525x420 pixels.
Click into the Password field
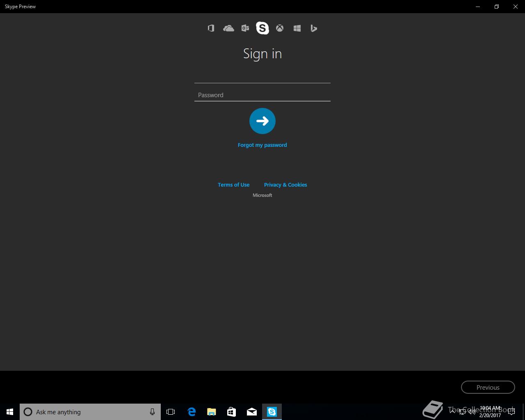(x=262, y=95)
